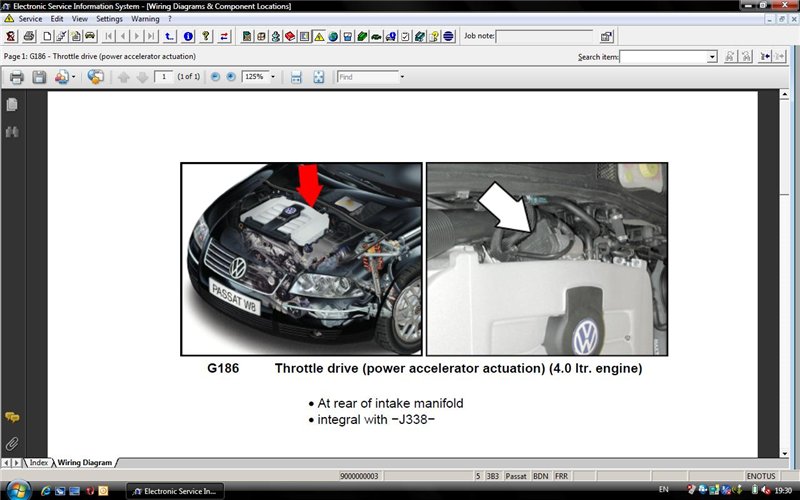Screen dimensions: 800x500
Task: Click the Passat status bar entry
Action: coord(515,476)
